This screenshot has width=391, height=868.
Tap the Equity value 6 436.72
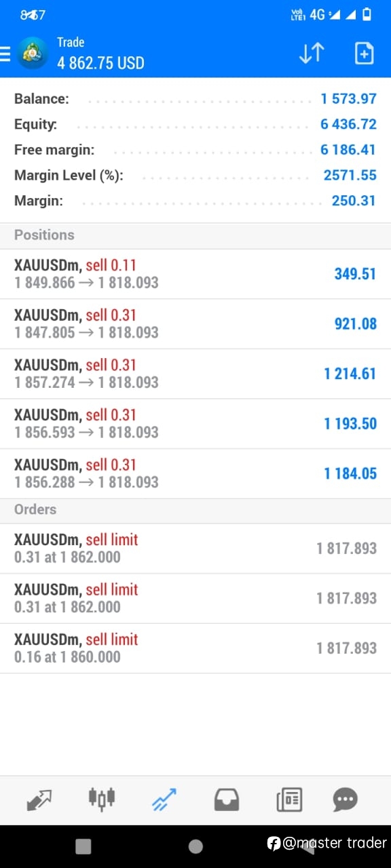point(348,124)
